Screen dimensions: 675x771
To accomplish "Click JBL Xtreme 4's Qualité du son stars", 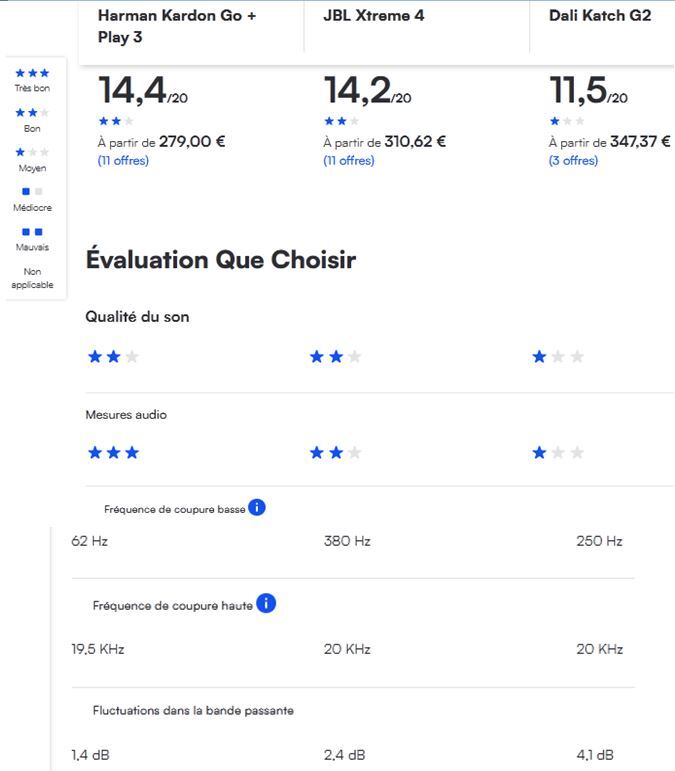I will (x=335, y=357).
